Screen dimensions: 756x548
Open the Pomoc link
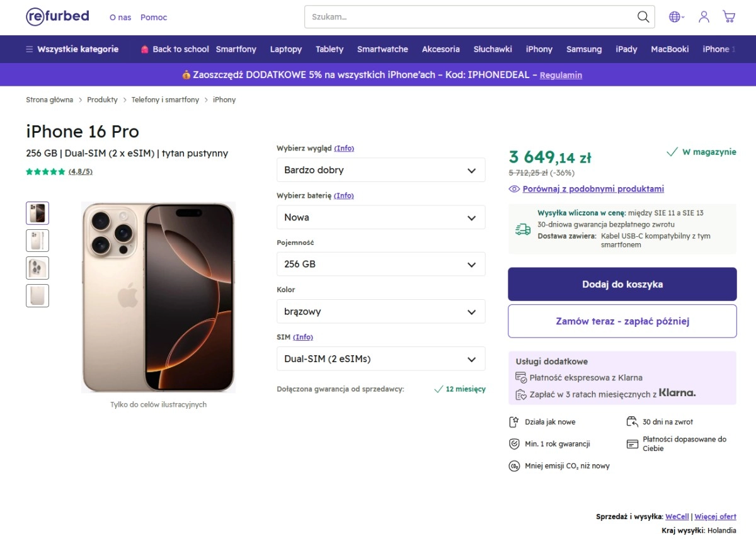pos(154,18)
